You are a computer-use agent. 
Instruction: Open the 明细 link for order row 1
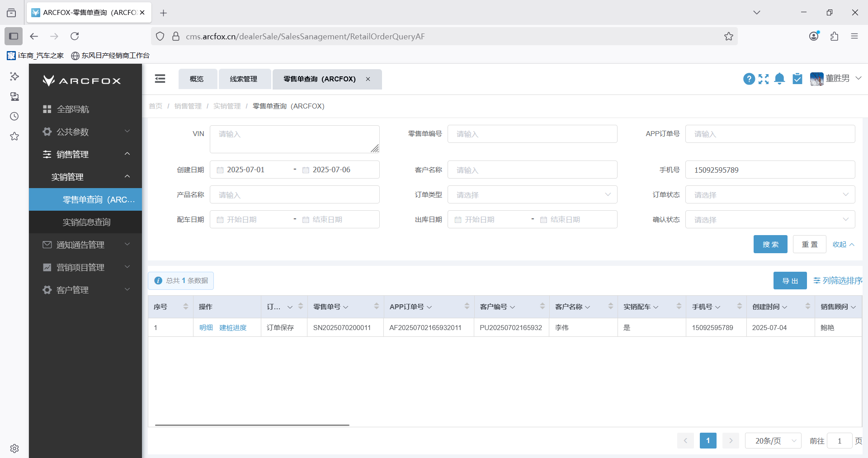click(206, 328)
